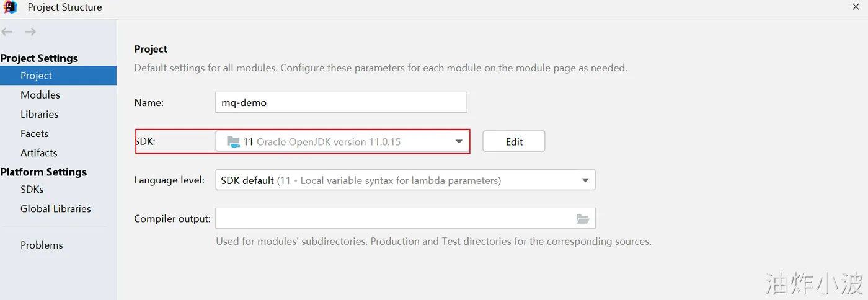The height and width of the screenshot is (300, 868).
Task: Click the Name field containing mq-demo
Action: 341,102
